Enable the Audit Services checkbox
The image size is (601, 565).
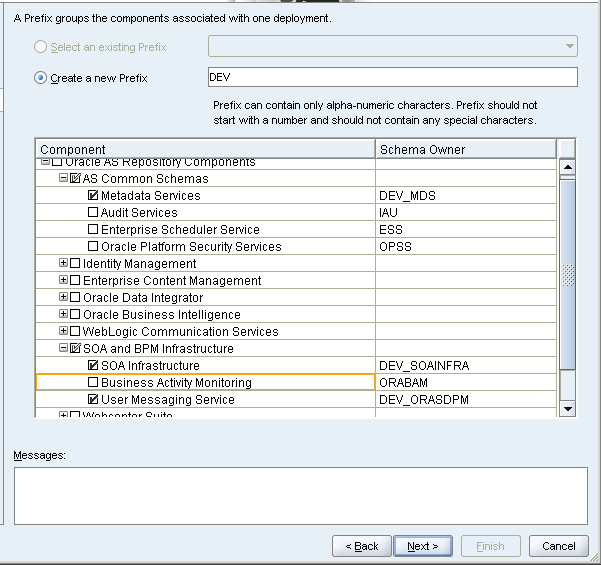pyautogui.click(x=93, y=213)
